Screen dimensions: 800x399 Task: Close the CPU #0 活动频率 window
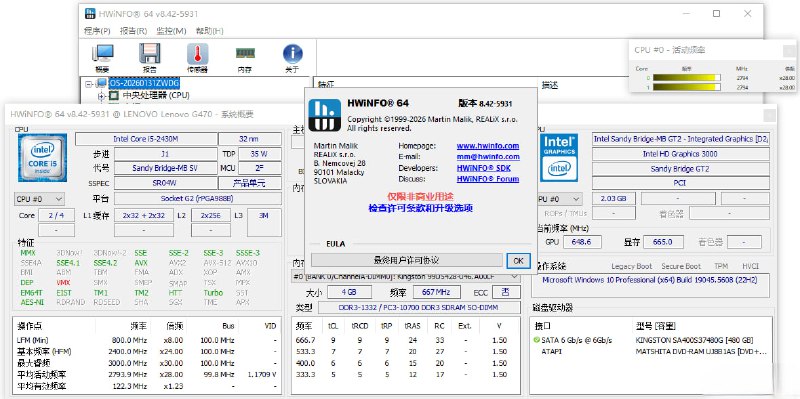coord(789,51)
